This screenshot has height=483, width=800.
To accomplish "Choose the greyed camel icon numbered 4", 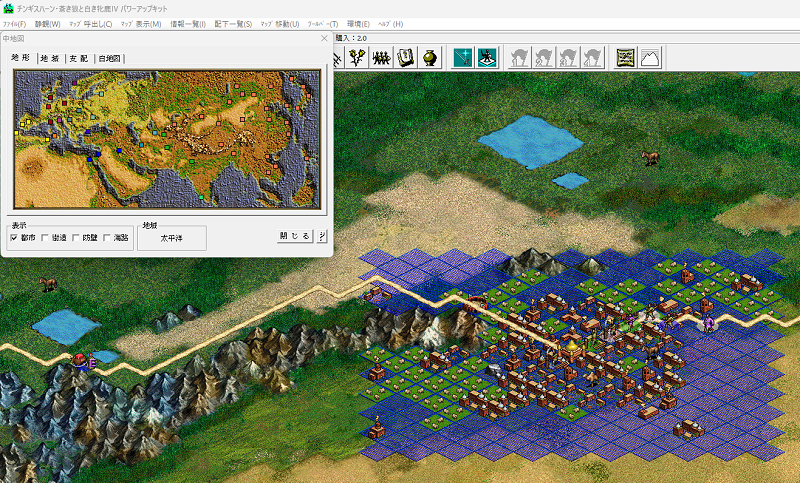I will pos(592,57).
